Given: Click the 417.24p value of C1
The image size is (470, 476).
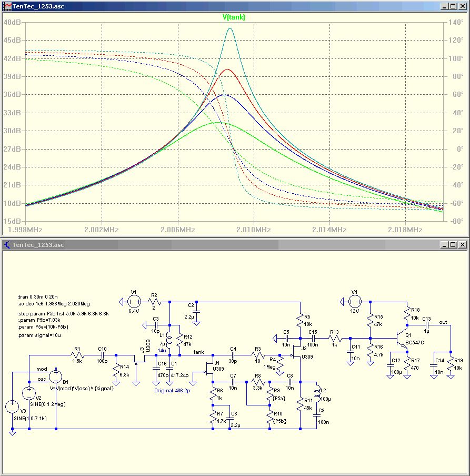Looking at the screenshot, I should [x=179, y=375].
